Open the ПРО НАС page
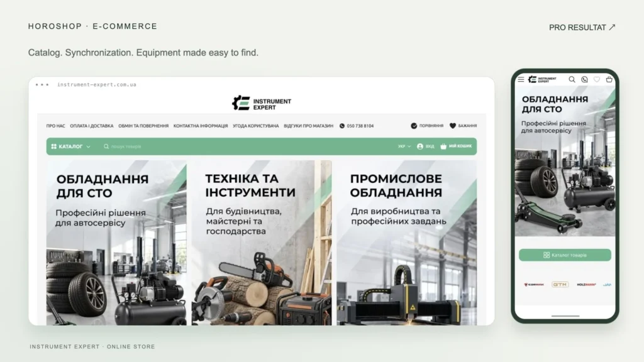 pyautogui.click(x=55, y=126)
